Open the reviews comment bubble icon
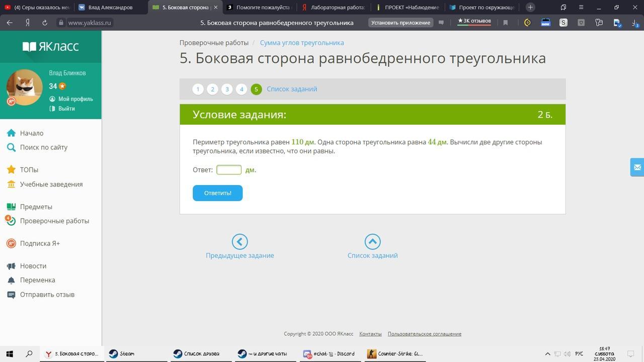Viewport: 644px width, 362px height. click(x=441, y=23)
